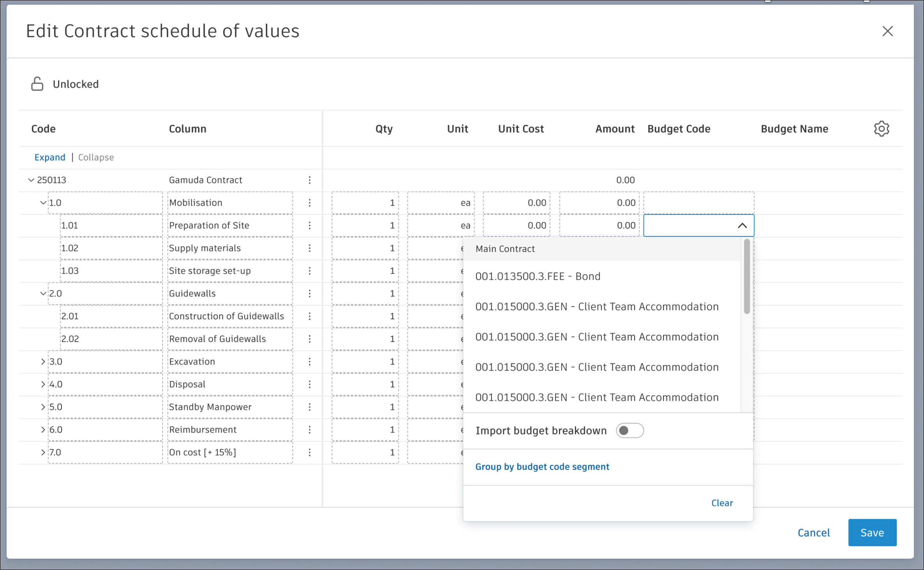Click the Clear link in the dropdown

tap(722, 503)
